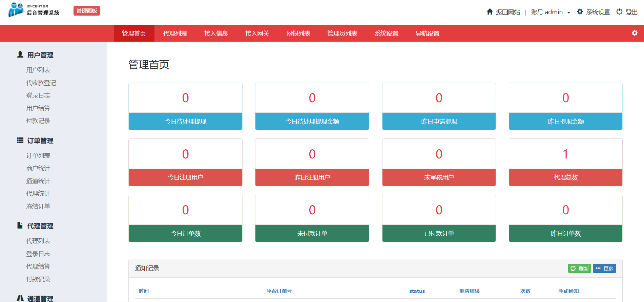Open 登录日志 under 代理管理
The image size is (644, 302).
coord(38,254)
